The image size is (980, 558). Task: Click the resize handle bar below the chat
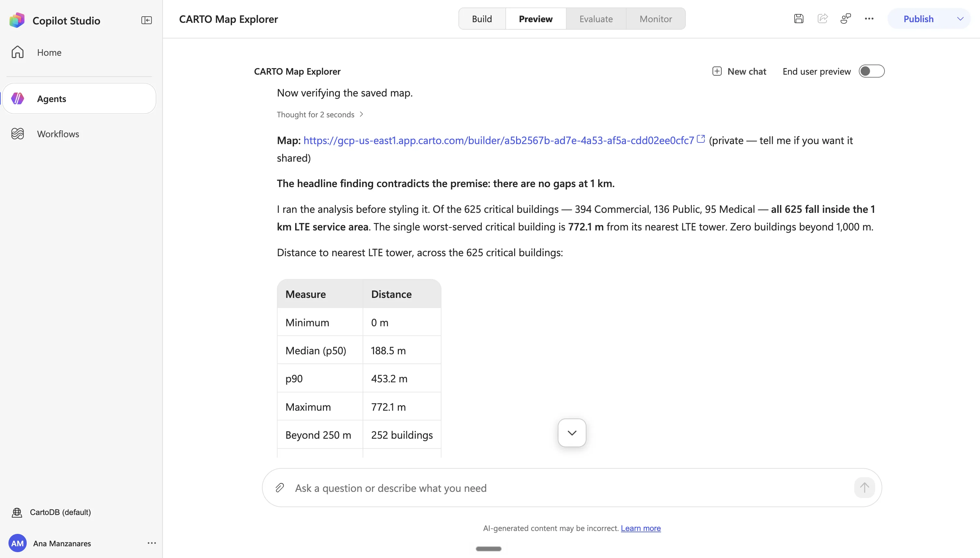coord(488,549)
